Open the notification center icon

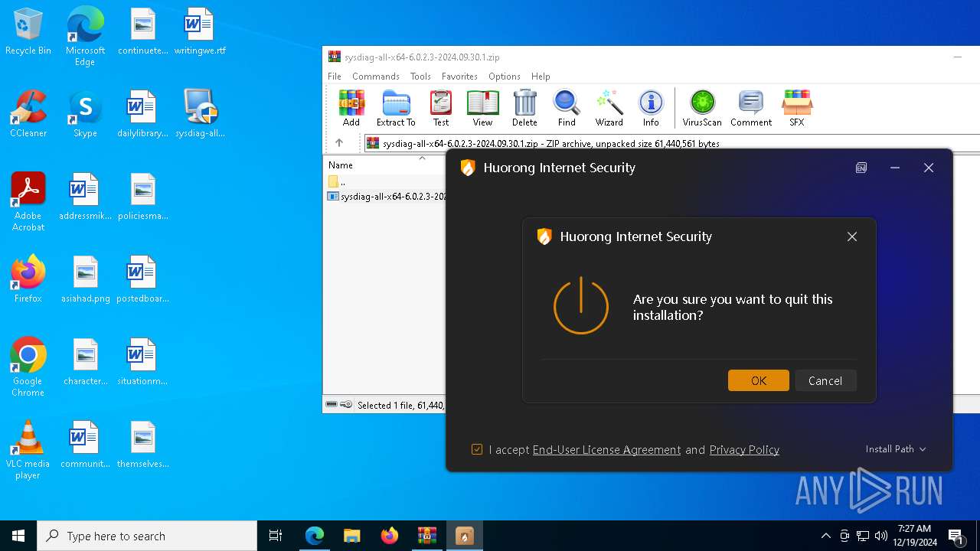[956, 536]
